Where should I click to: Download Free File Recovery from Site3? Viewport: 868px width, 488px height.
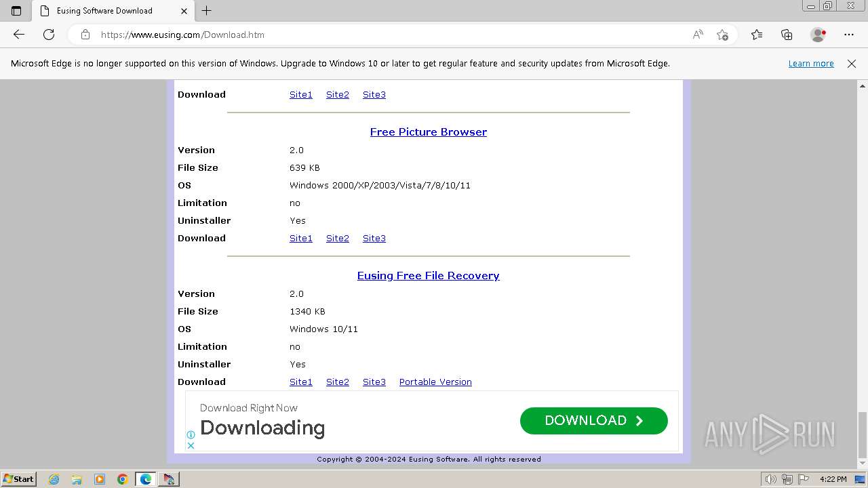(x=374, y=382)
